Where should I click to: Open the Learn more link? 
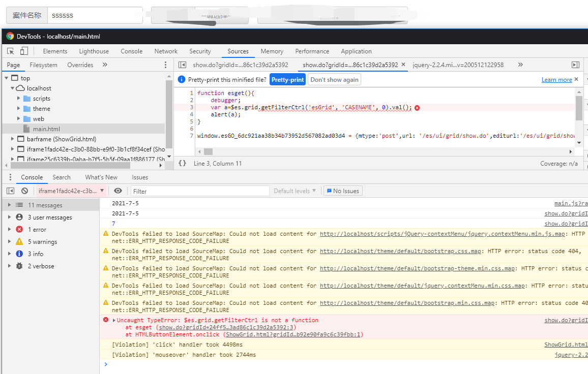coord(557,79)
